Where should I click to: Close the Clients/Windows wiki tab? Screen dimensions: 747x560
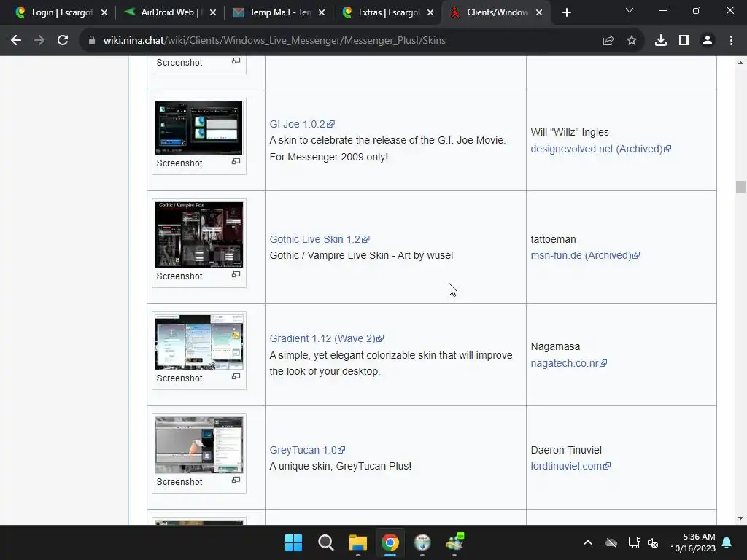[x=539, y=12]
